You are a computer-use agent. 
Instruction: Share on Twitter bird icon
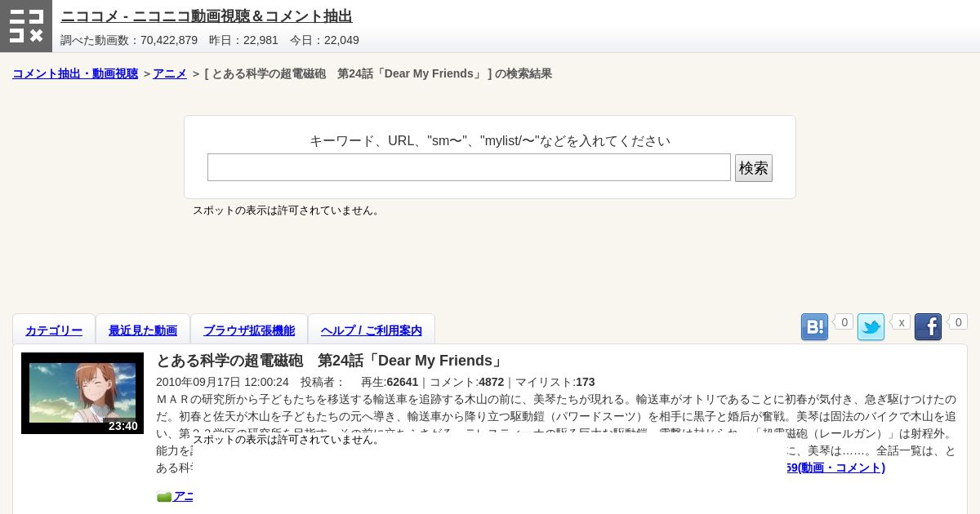(x=871, y=327)
